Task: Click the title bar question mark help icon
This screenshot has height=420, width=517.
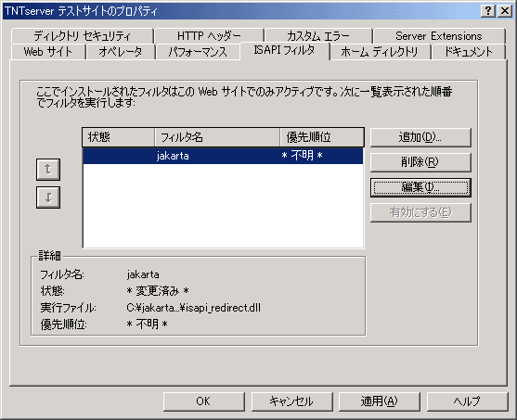Action: [x=487, y=11]
